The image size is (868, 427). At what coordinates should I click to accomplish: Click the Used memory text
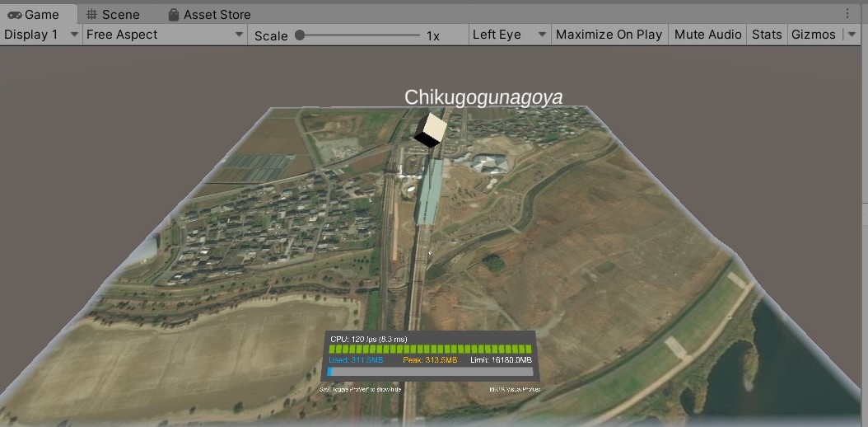(356, 360)
